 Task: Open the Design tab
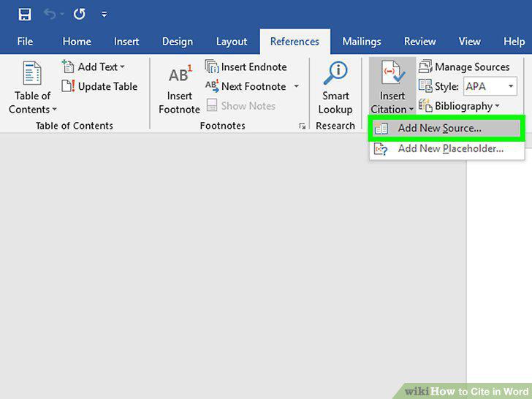coord(178,42)
